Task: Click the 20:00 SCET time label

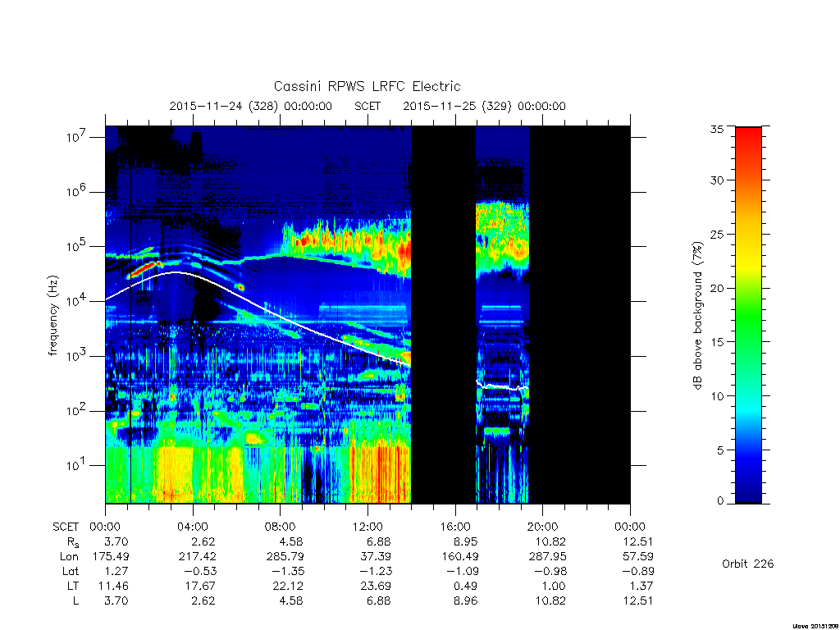Action: 543,527
